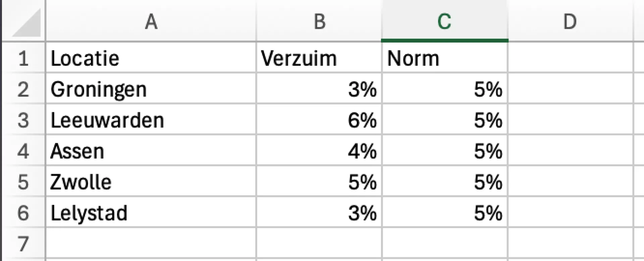Click the Locatie header cell

point(151,58)
